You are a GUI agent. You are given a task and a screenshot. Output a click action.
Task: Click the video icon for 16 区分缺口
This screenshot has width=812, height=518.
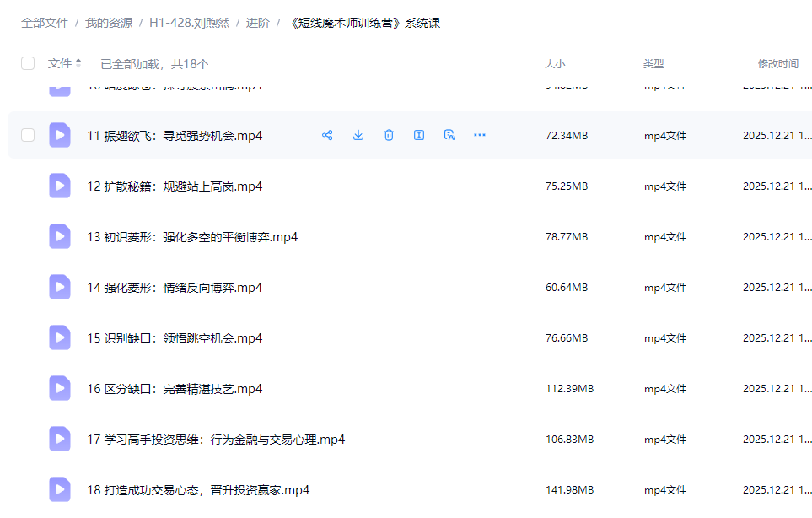coord(59,388)
